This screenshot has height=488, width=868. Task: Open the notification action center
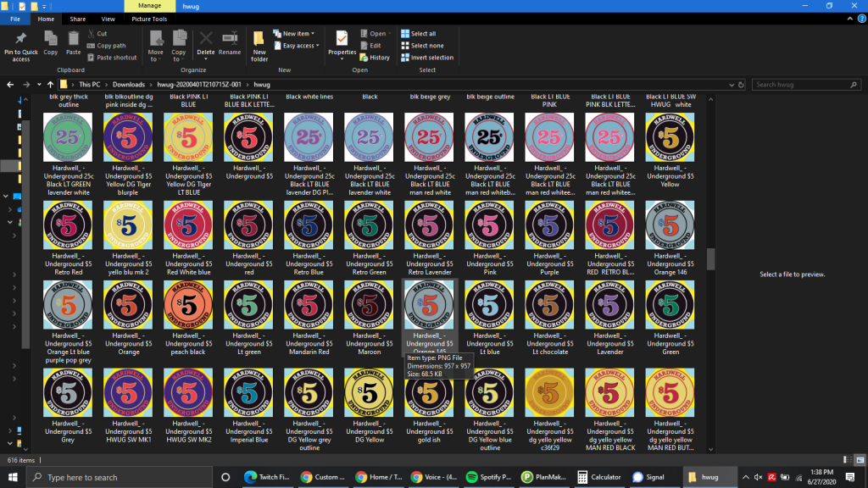850,477
